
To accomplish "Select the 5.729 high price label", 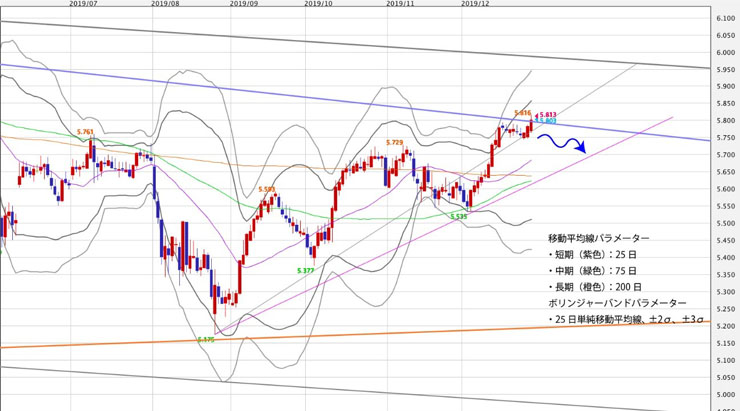I will (395, 142).
